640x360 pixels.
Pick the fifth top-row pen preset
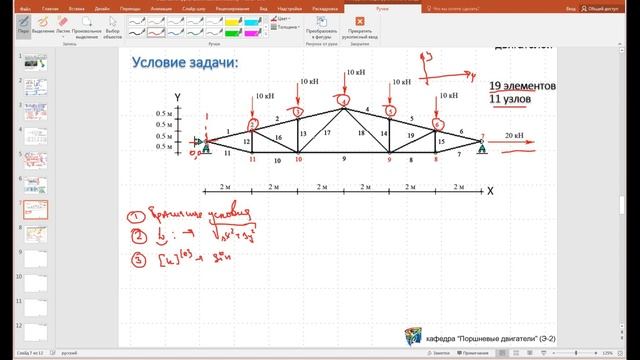(x=214, y=21)
